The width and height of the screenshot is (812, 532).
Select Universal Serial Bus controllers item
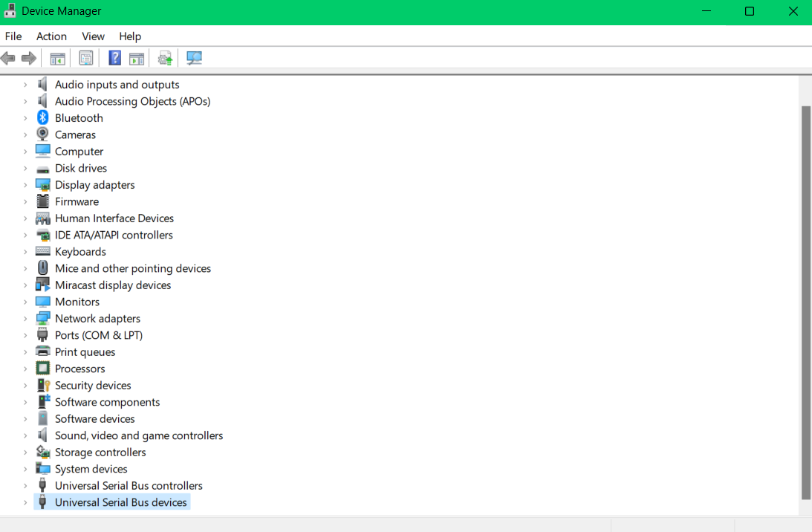tap(129, 486)
